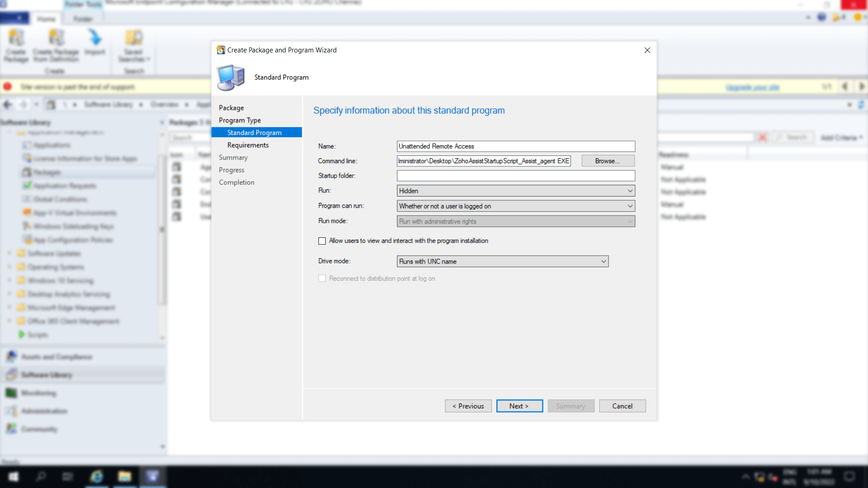The height and width of the screenshot is (488, 868).
Task: Expand the Run dropdown showing Hidden
Action: coord(516,191)
